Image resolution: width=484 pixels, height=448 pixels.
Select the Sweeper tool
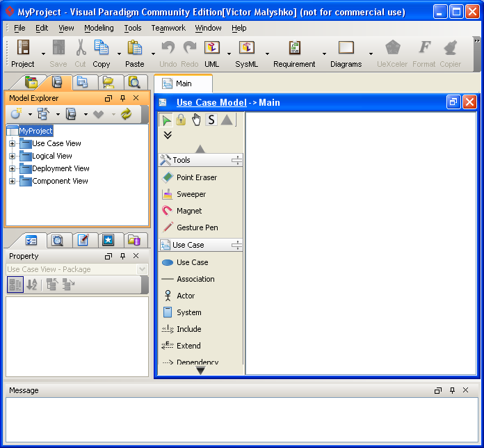click(184, 194)
